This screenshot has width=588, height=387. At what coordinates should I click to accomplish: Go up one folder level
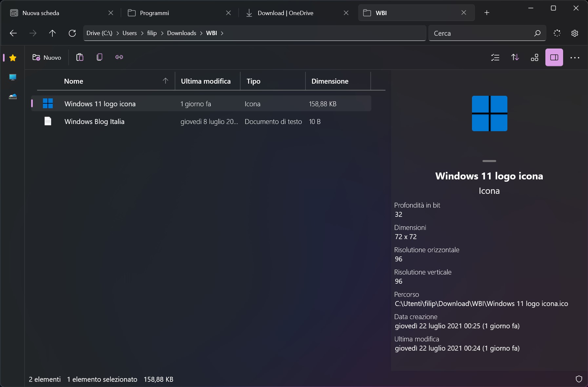[x=52, y=33]
